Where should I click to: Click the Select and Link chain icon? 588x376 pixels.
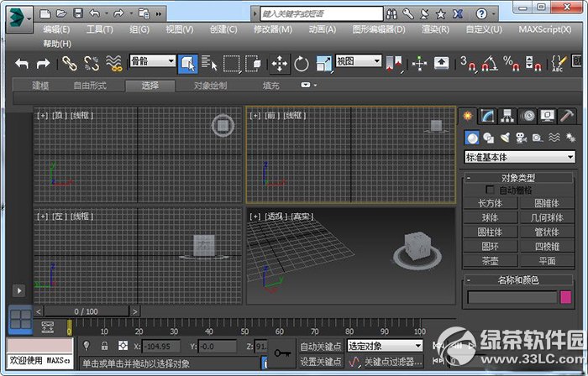pyautogui.click(x=70, y=63)
